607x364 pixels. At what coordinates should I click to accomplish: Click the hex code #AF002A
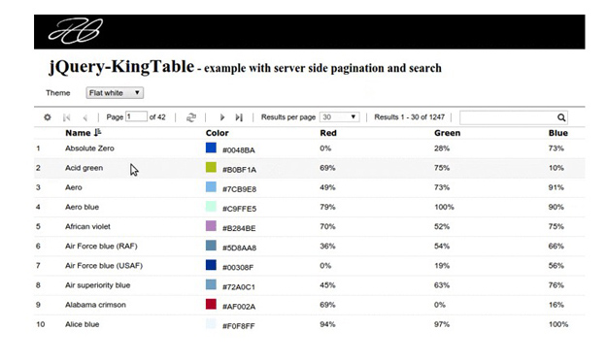pyautogui.click(x=239, y=307)
